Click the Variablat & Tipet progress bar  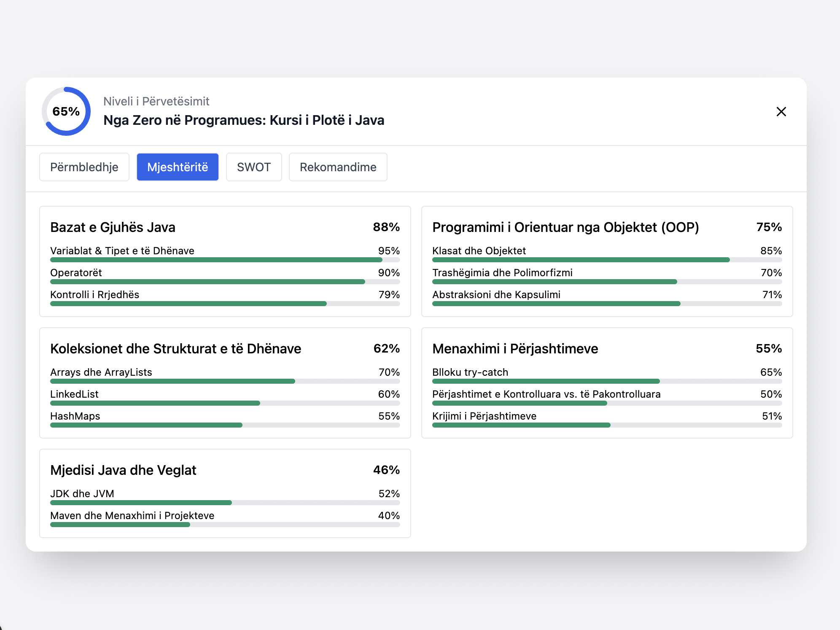pyautogui.click(x=225, y=260)
